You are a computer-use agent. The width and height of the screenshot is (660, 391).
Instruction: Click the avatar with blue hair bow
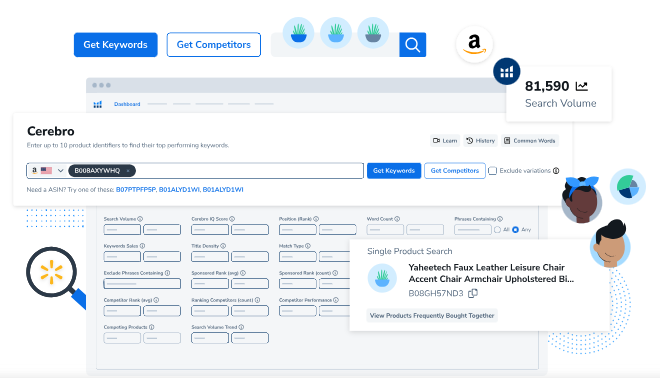pyautogui.click(x=581, y=200)
